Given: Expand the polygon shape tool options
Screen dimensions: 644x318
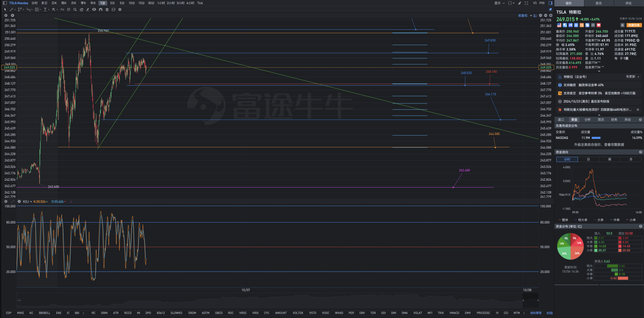Looking at the screenshot, I should (23, 10).
